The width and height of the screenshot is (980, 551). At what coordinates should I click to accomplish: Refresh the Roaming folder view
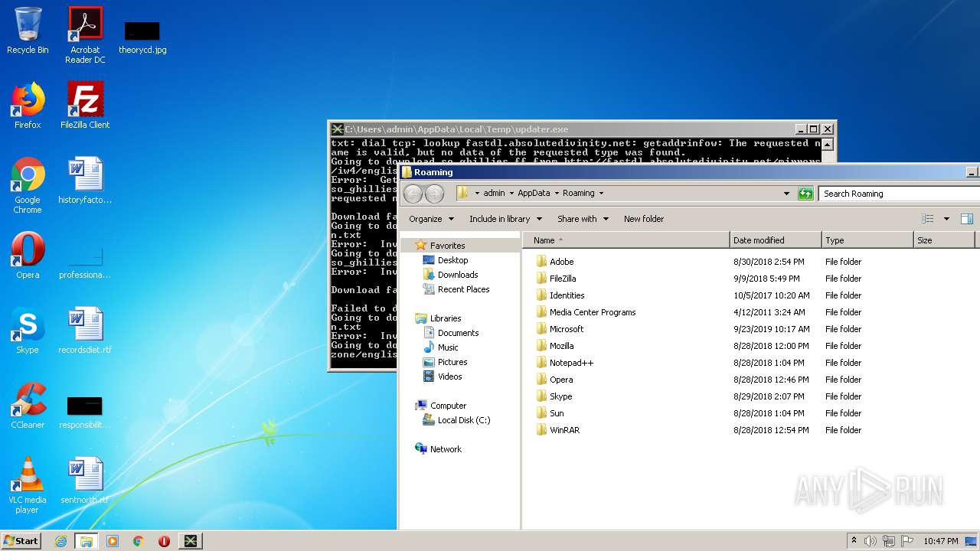(x=805, y=194)
